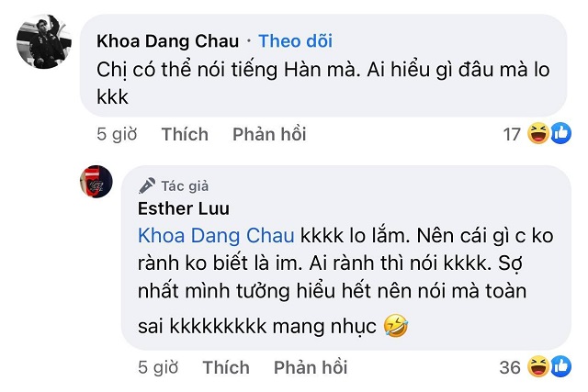Click thumbs-up reaction icon on Khoa's comment

[x=556, y=135]
